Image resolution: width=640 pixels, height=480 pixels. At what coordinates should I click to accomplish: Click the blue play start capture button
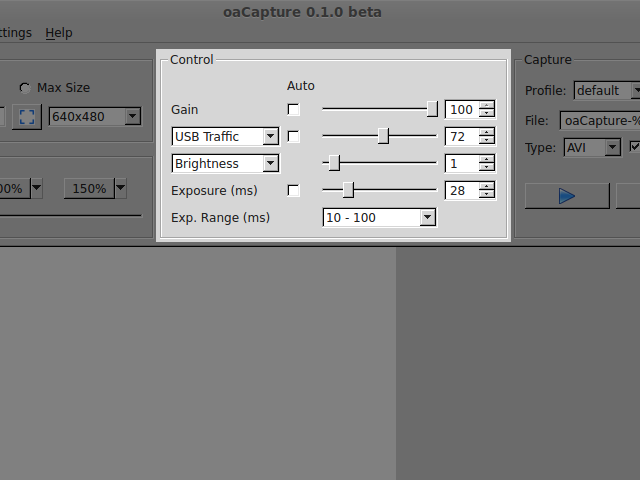tap(567, 196)
